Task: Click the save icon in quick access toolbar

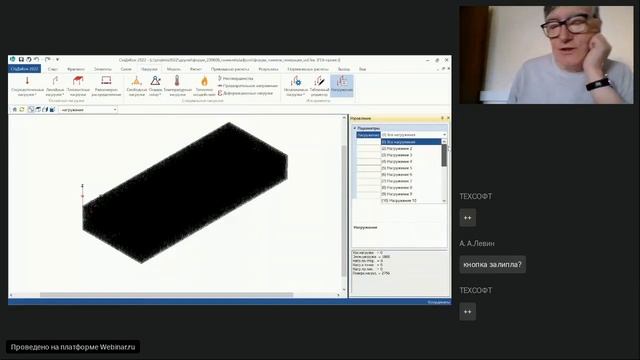Action: click(21, 60)
